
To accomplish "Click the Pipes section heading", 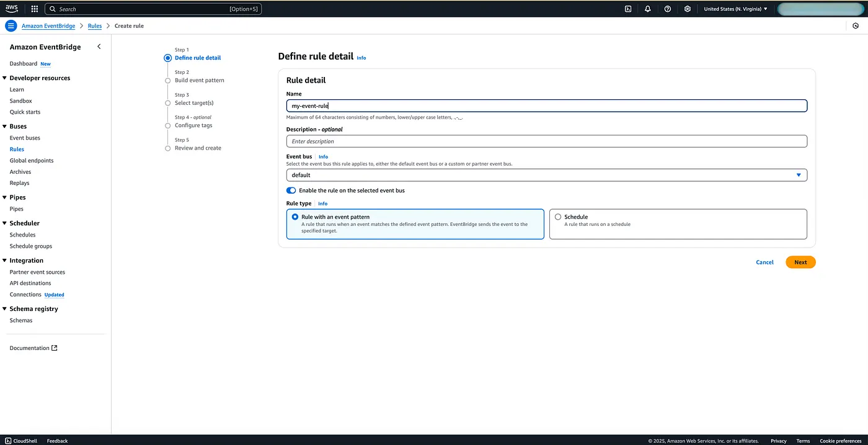I will coord(17,197).
